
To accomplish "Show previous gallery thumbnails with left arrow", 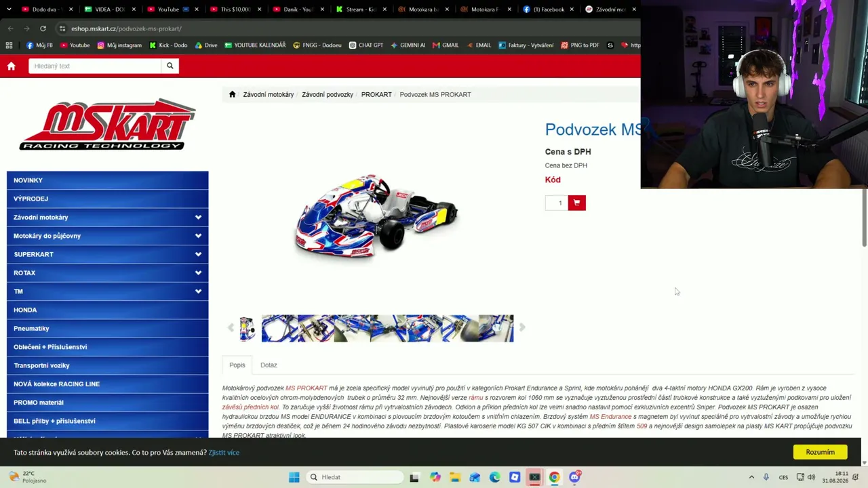I will tap(231, 328).
